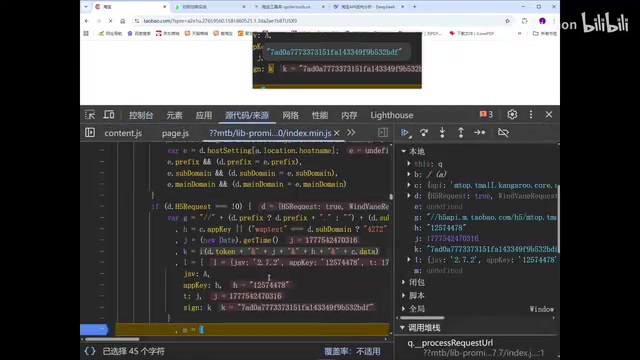Expand the 'l: {jsv' object

pyautogui.click(x=409, y=260)
